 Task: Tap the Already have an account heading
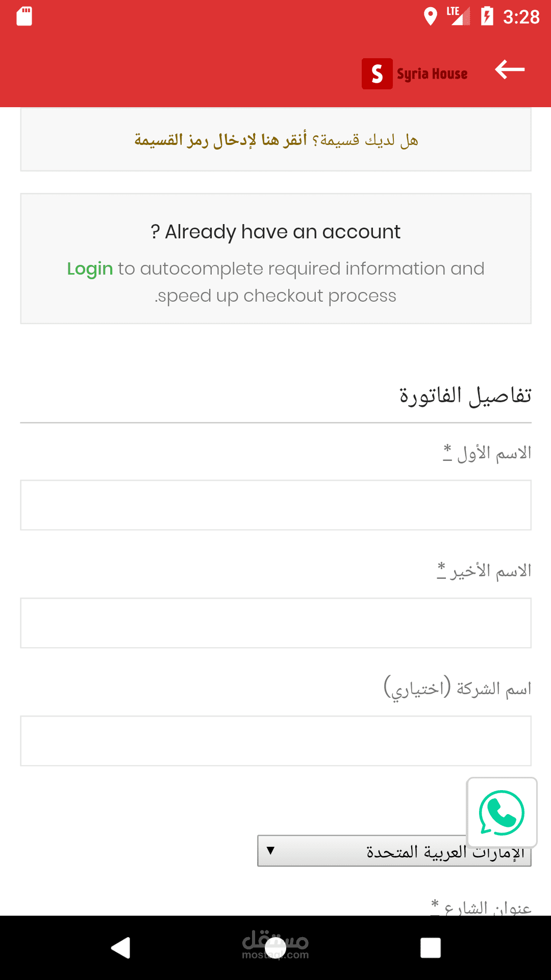[275, 232]
